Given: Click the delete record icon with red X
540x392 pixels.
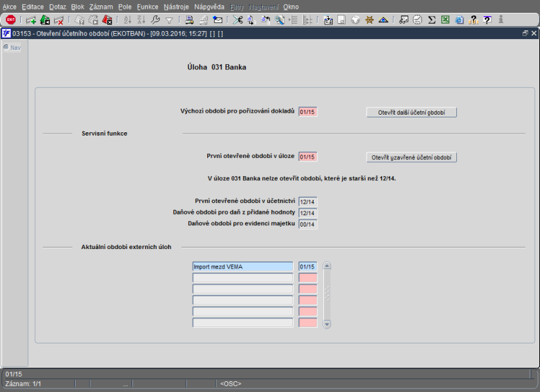Looking at the screenshot, I should 59,20.
